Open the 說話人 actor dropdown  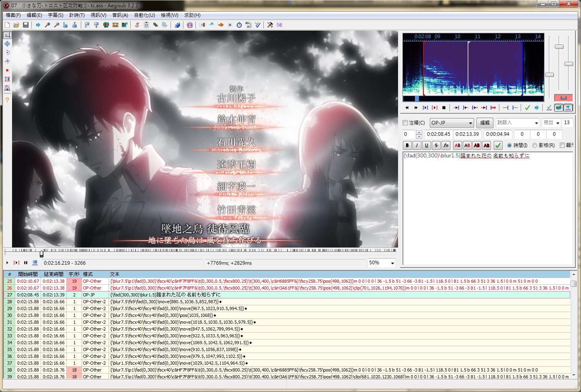click(536, 123)
